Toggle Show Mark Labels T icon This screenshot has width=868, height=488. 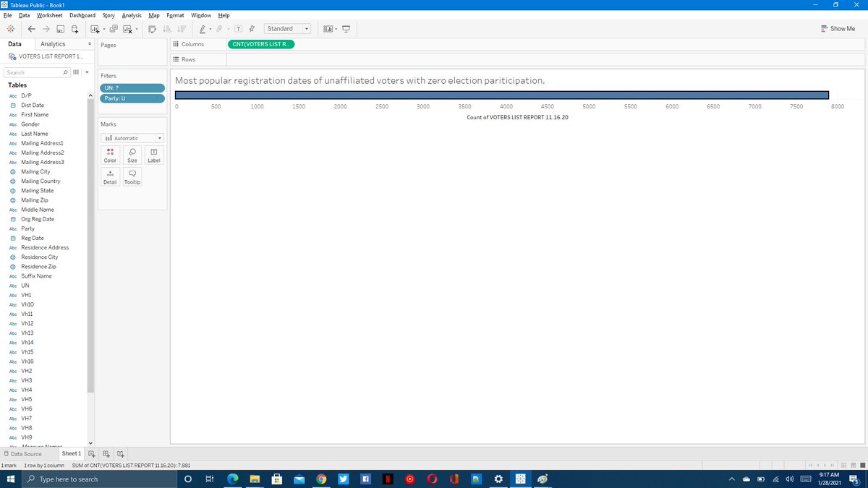point(239,29)
